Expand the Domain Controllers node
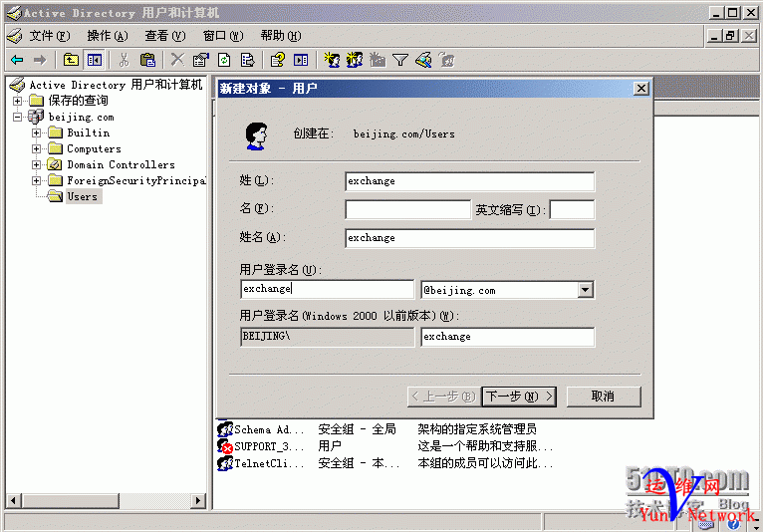The width and height of the screenshot is (763, 532). pyautogui.click(x=36, y=165)
